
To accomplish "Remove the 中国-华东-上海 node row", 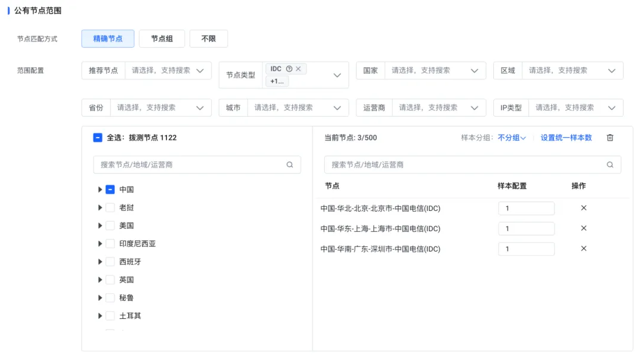I will coord(584,228).
